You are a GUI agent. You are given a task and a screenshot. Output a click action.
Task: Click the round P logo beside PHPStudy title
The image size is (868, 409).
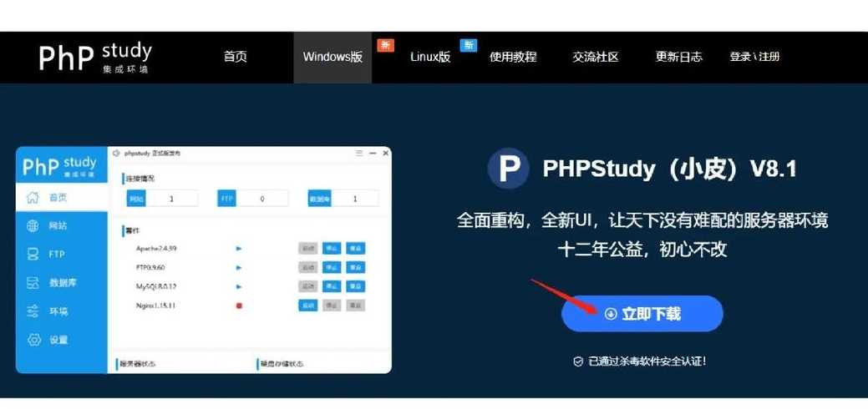(508, 169)
